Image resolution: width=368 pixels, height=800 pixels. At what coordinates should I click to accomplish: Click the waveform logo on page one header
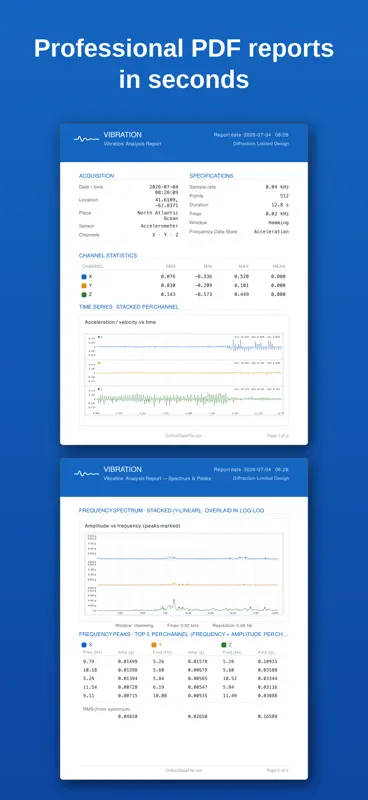tap(86, 139)
